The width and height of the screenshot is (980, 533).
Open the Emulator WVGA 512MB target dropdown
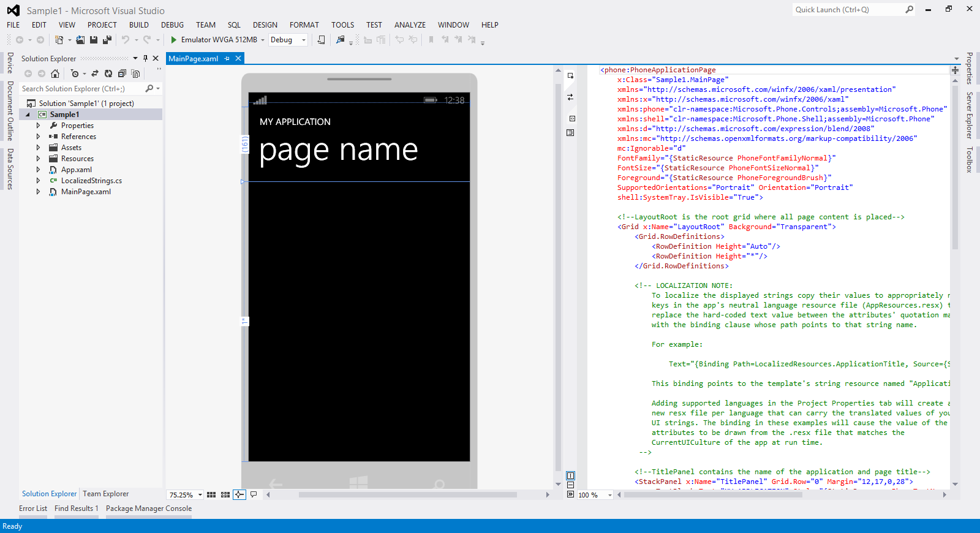[x=263, y=40]
